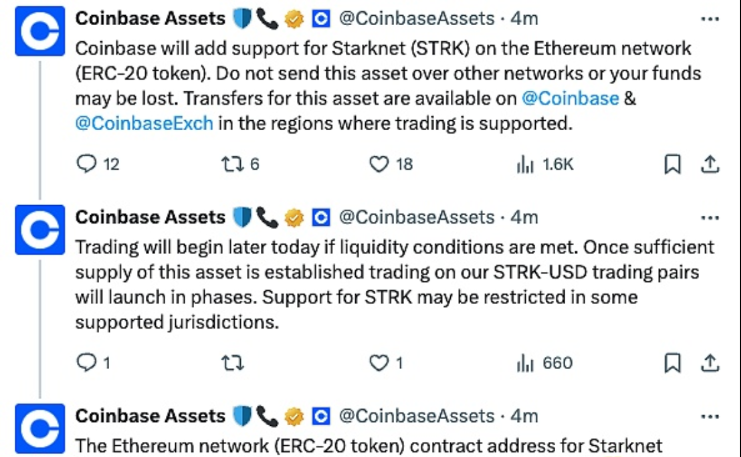Click the third tweet's Coinbase avatar

[39, 428]
